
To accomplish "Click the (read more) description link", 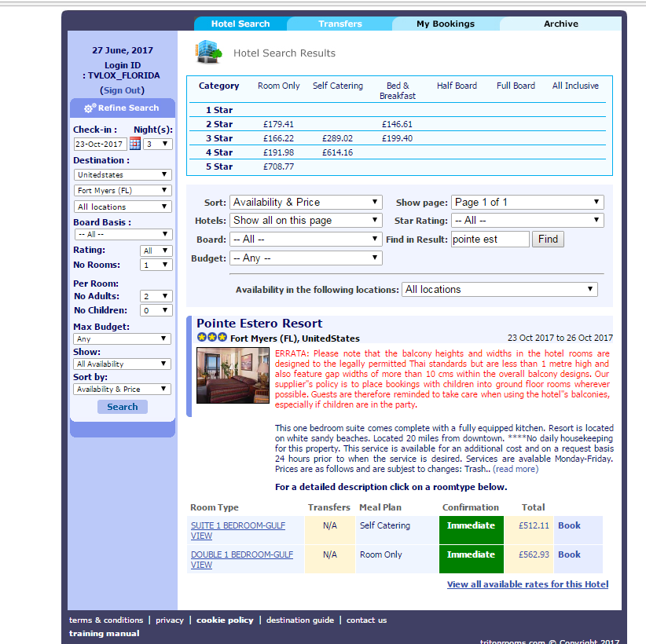I will click(516, 469).
